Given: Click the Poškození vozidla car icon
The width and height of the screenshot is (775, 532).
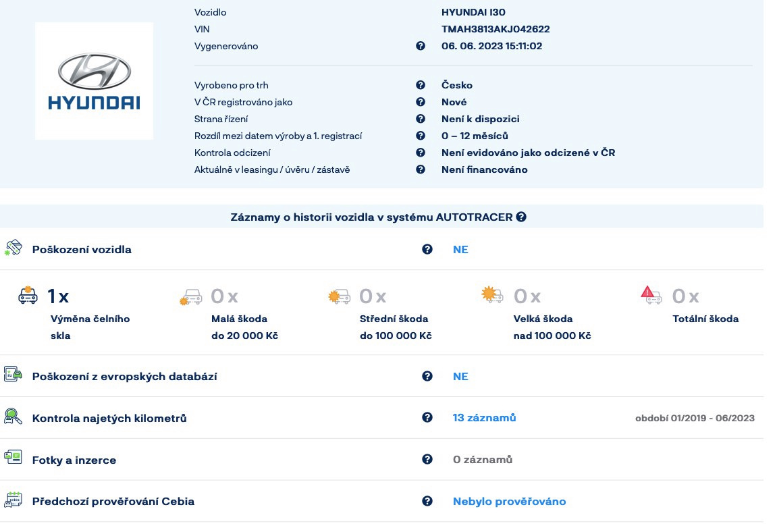Looking at the screenshot, I should pos(14,248).
